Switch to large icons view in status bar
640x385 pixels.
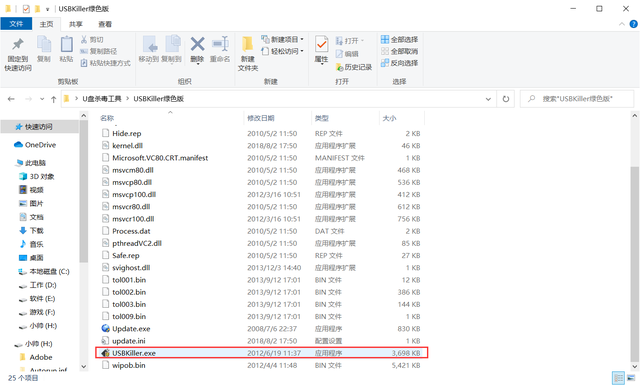pyautogui.click(x=631, y=377)
